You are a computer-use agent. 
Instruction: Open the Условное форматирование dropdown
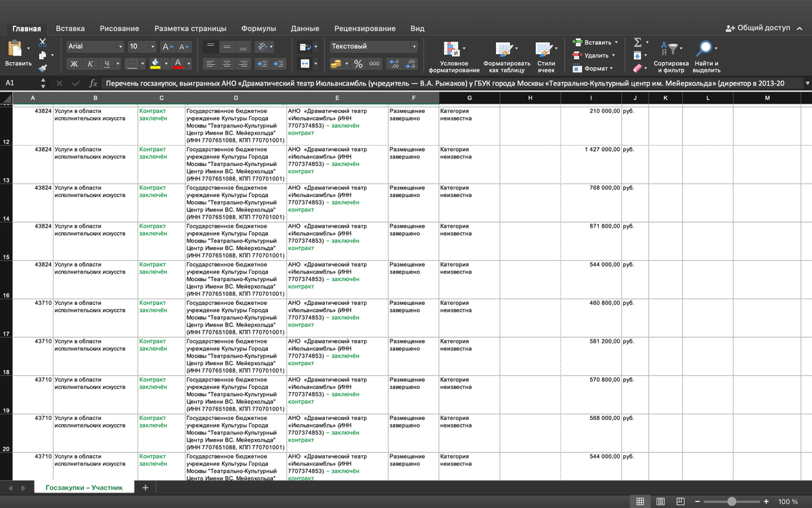click(x=453, y=58)
